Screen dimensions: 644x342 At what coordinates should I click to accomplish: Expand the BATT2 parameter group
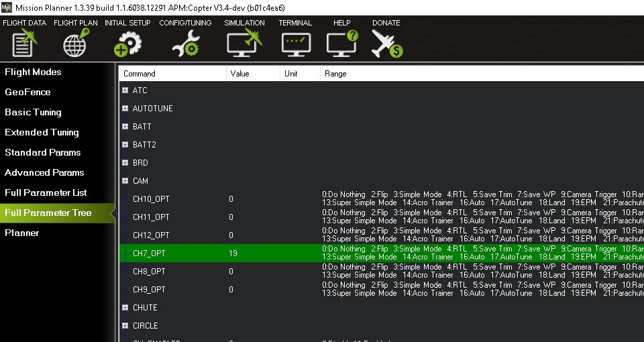(125, 145)
